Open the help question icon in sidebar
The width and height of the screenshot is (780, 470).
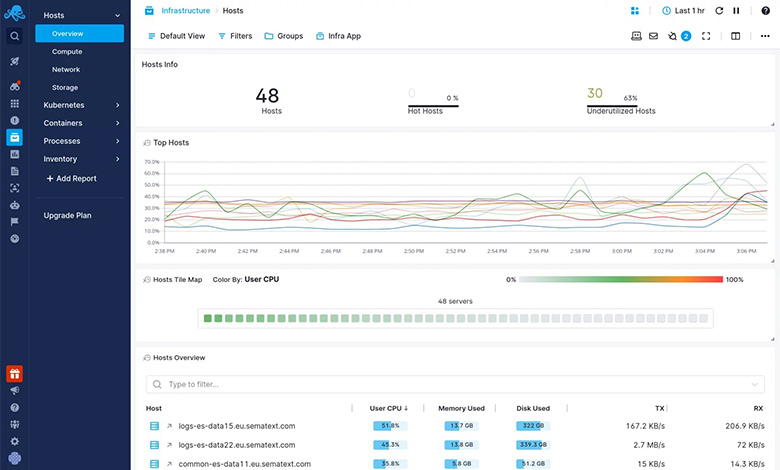15,407
